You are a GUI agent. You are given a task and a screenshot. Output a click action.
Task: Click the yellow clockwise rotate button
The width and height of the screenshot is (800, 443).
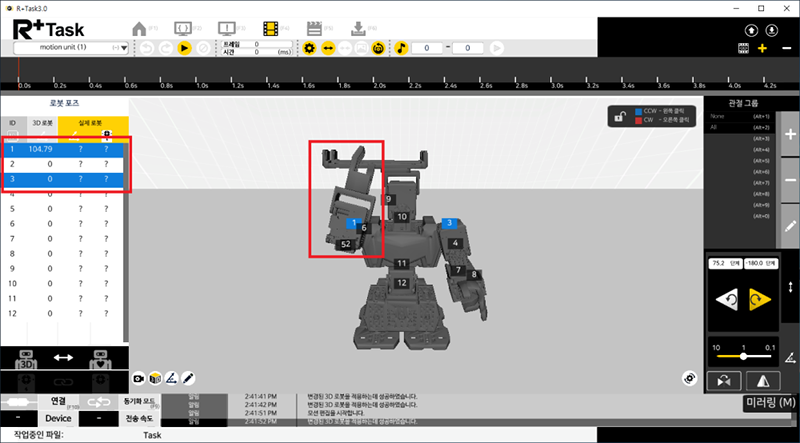coord(758,296)
